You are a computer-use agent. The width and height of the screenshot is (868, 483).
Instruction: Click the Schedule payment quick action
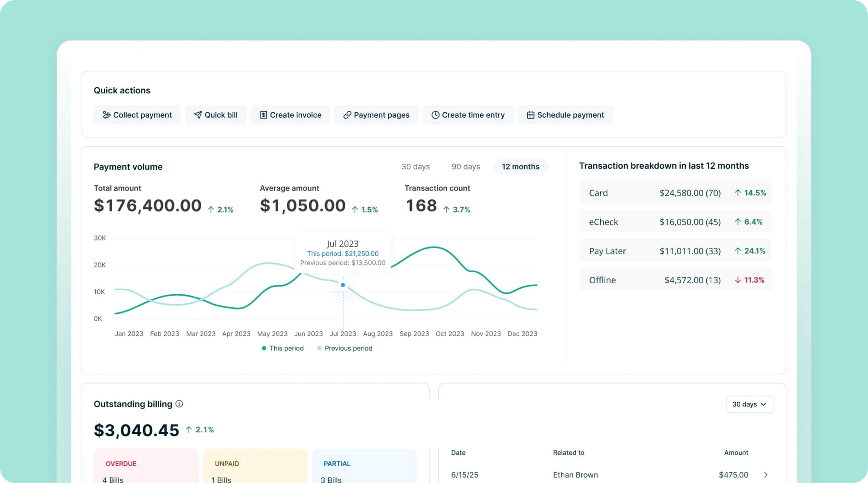click(x=566, y=115)
